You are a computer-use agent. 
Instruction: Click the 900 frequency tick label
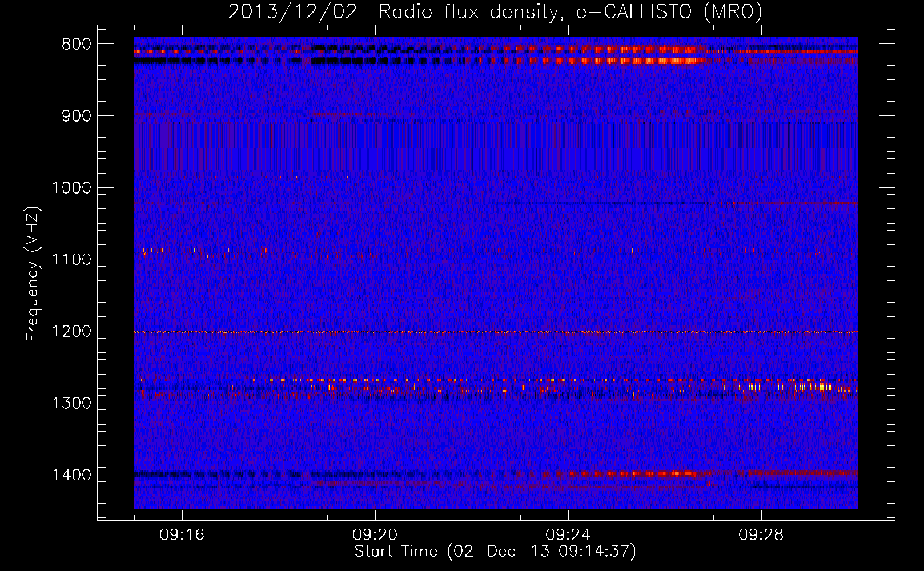77,116
